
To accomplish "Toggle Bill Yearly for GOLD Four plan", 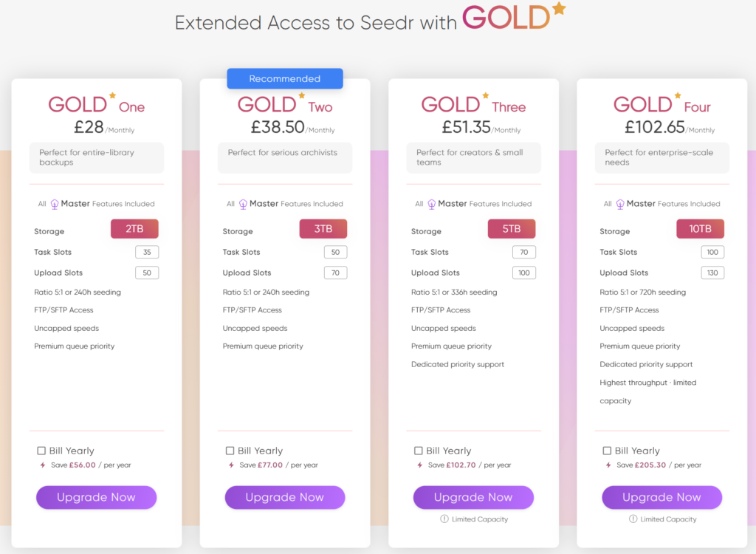I will coord(607,451).
